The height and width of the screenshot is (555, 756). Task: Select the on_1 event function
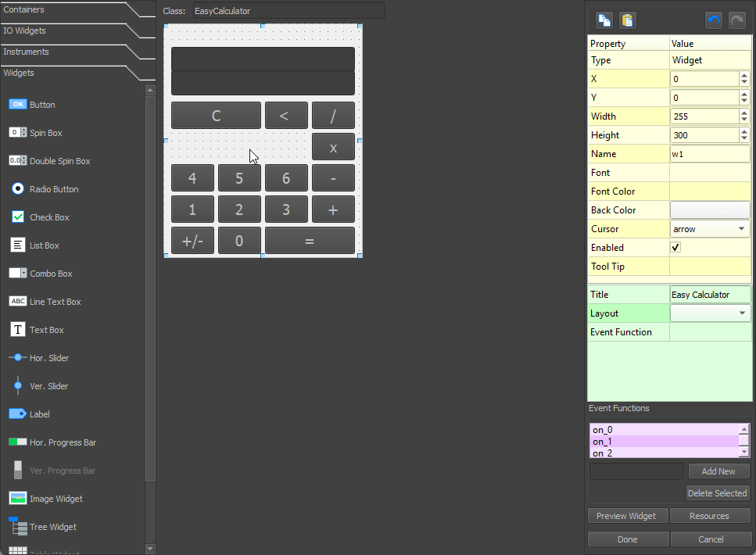[602, 441]
